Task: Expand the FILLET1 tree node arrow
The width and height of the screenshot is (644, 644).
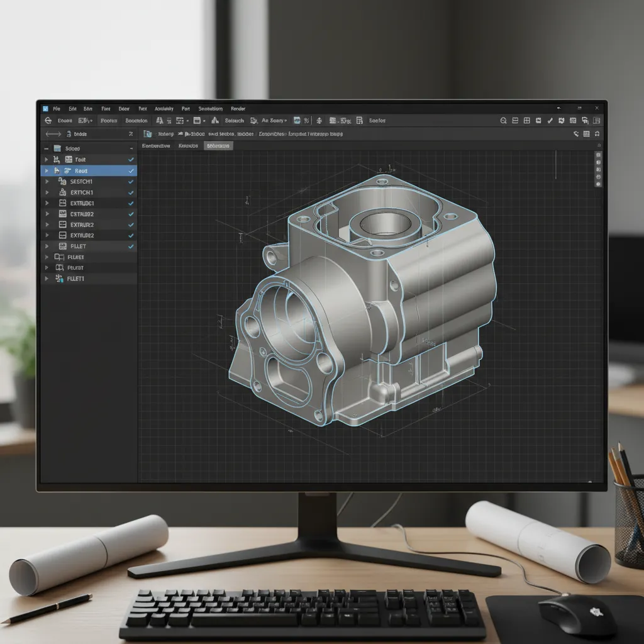Action: pos(46,278)
